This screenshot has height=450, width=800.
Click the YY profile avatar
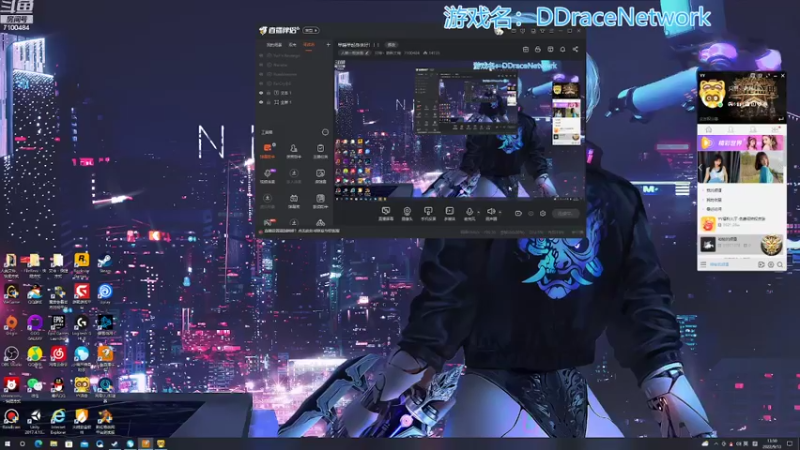click(x=712, y=94)
